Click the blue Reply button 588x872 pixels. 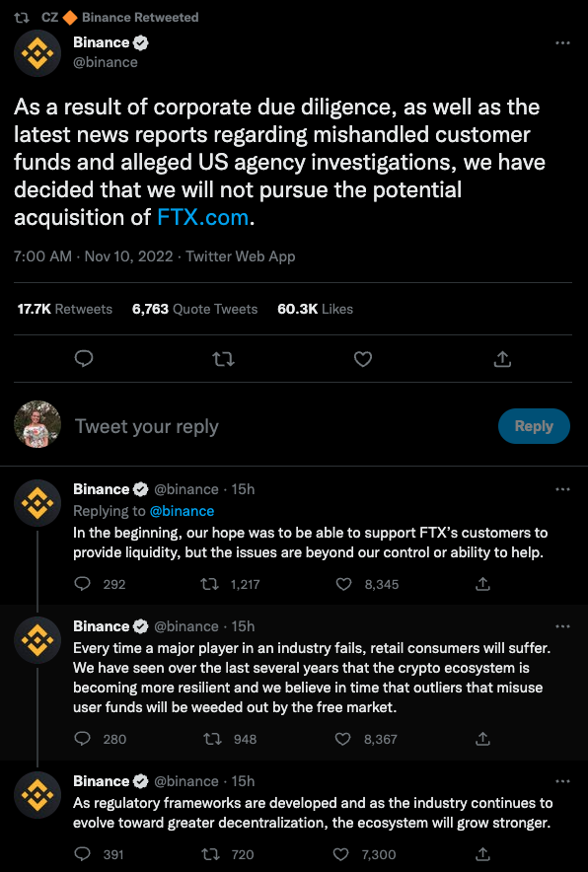[534, 426]
